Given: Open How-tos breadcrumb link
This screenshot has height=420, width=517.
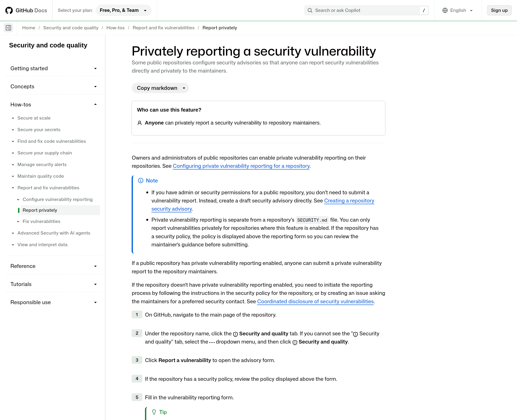Looking at the screenshot, I should click(115, 28).
